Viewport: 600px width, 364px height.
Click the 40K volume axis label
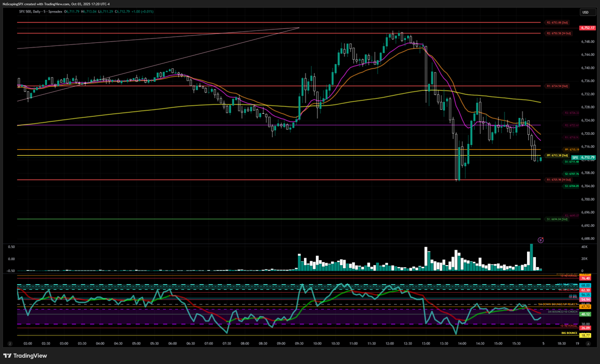(584, 247)
